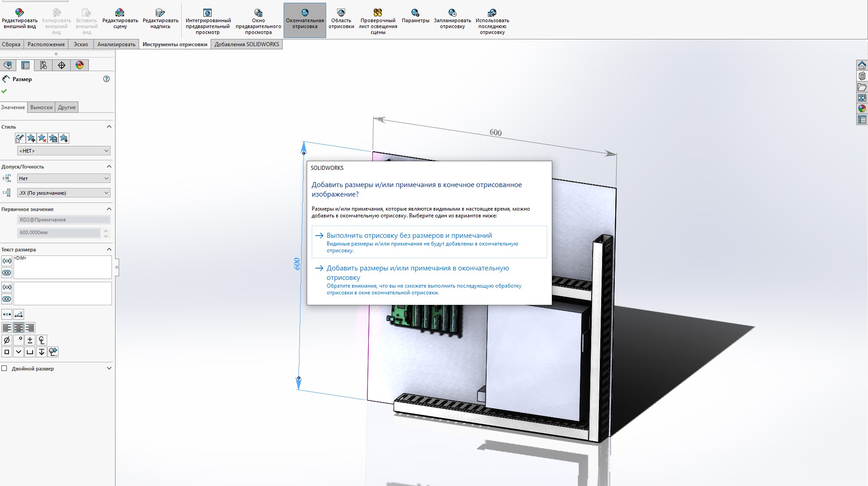Open render Options (Параметры)
868x486 pixels.
[x=415, y=16]
